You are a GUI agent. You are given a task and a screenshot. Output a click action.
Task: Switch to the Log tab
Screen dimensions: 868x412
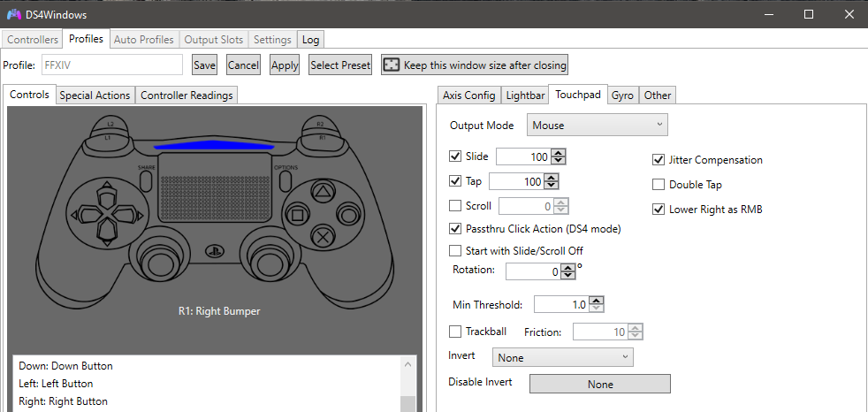tap(310, 40)
